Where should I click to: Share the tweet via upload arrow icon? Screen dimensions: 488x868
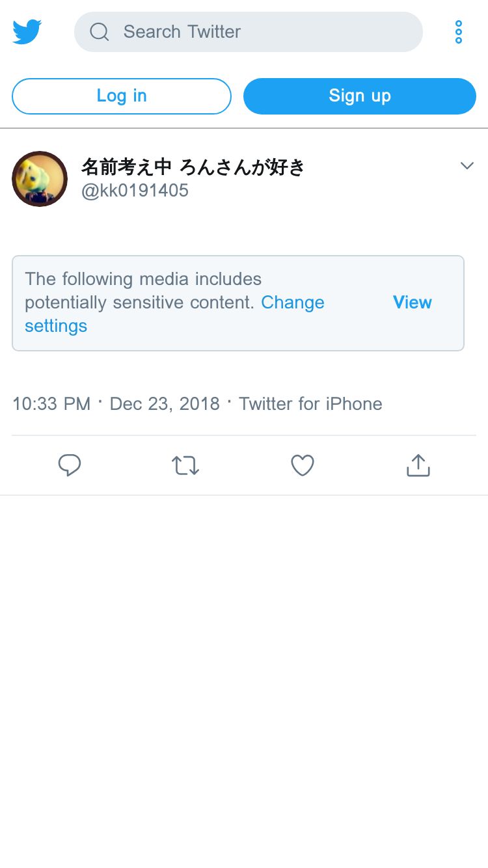[x=418, y=465]
